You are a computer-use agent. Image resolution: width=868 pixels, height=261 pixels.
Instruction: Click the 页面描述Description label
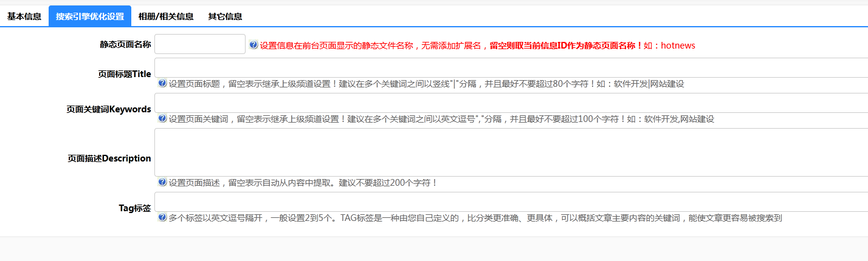pos(109,158)
